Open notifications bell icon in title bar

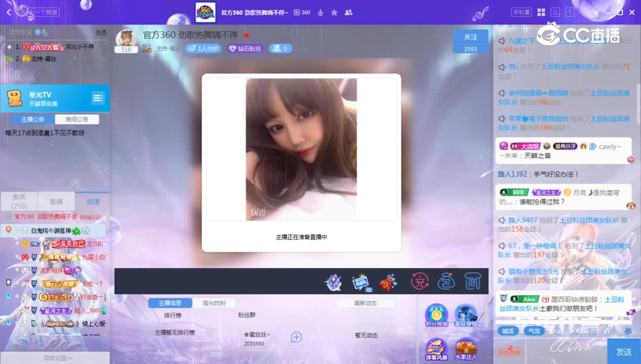click(x=555, y=12)
